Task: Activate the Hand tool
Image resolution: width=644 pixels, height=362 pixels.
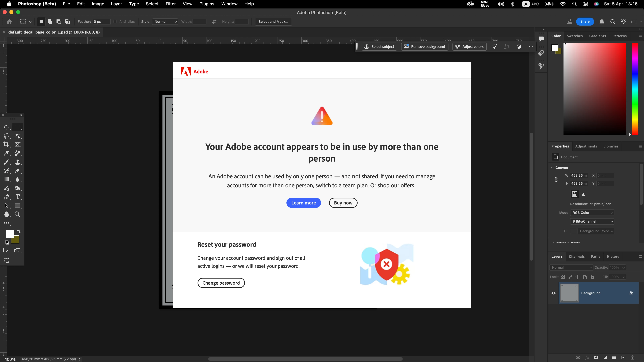Action: click(x=6, y=214)
